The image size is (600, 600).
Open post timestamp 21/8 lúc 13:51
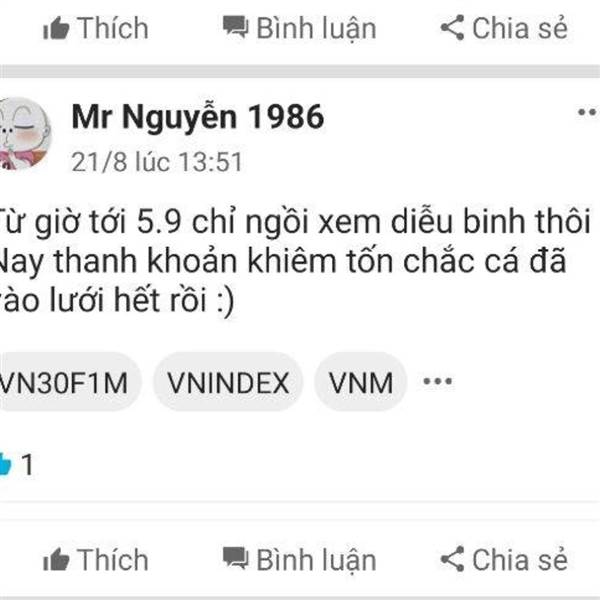[157, 162]
